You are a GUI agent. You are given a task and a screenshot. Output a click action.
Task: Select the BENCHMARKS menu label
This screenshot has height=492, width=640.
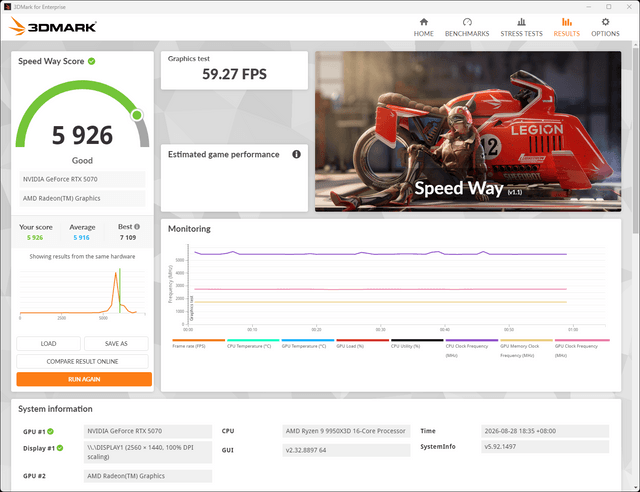pyautogui.click(x=467, y=33)
